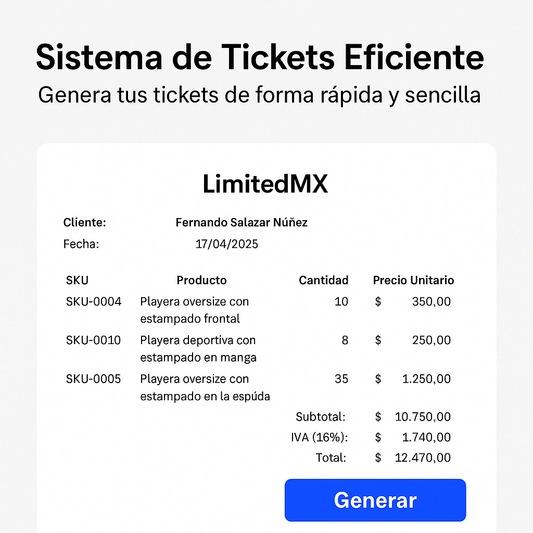The width and height of the screenshot is (533, 533).
Task: Click the IVA (16%) amount 1.740,00
Action: [427, 437]
